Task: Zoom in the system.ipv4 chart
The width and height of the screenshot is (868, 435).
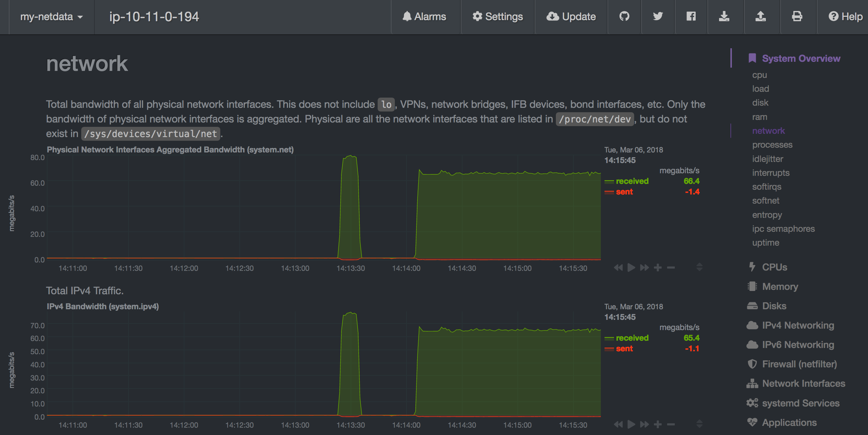Action: pyautogui.click(x=658, y=424)
